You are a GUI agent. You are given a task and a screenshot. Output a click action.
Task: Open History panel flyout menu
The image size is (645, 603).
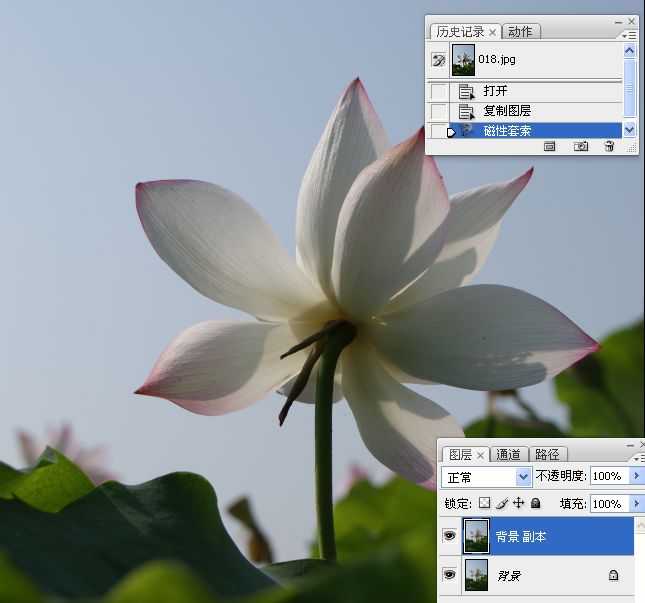[629, 36]
